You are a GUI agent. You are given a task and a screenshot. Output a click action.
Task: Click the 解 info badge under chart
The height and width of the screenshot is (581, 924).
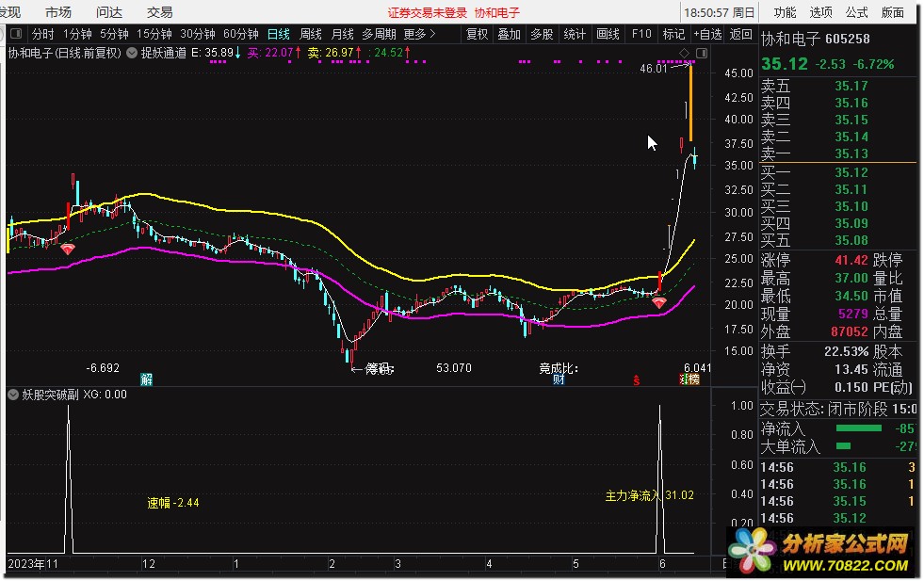click(146, 379)
